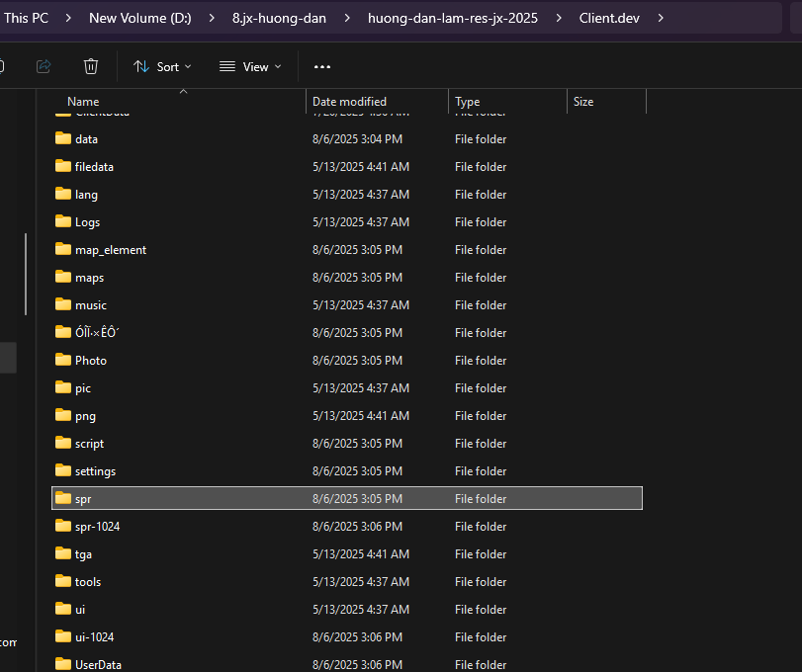Expand the chevron after This PC in breadcrumb
802x672 pixels.
[x=65, y=18]
